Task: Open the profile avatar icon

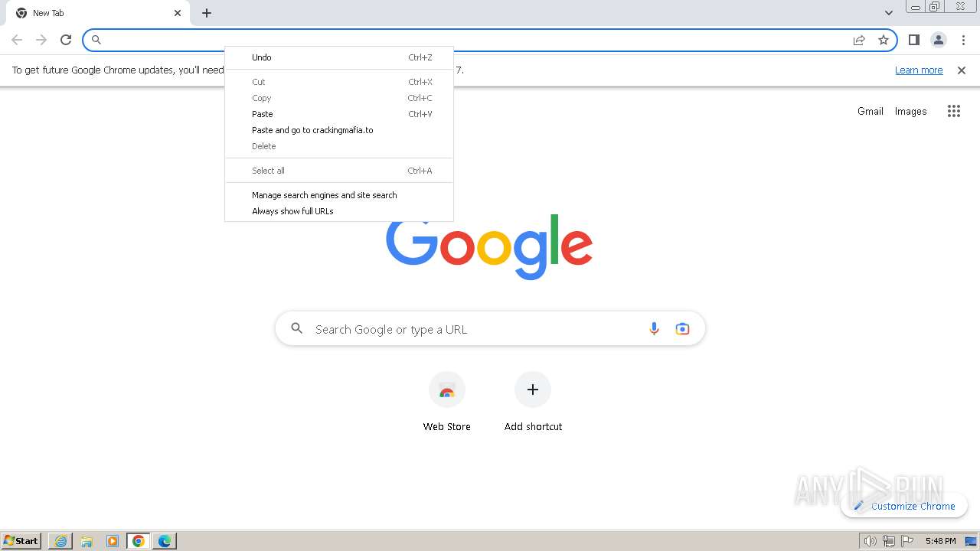Action: 938,40
